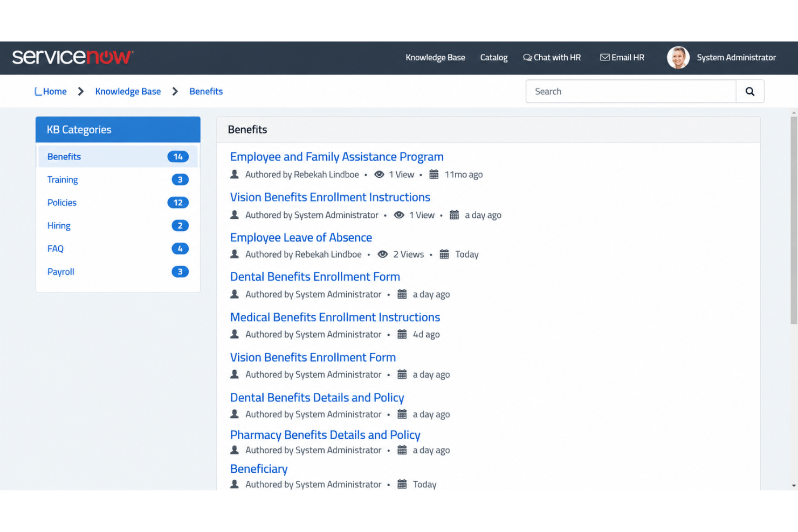This screenshot has height=532, width=798.
Task: Click the search magnifier button
Action: [749, 92]
